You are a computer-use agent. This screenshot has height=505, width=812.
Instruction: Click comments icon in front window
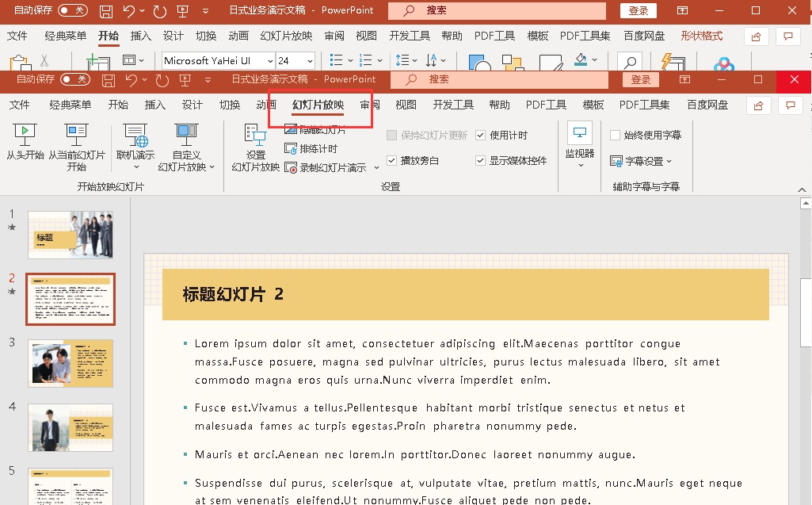tap(791, 105)
